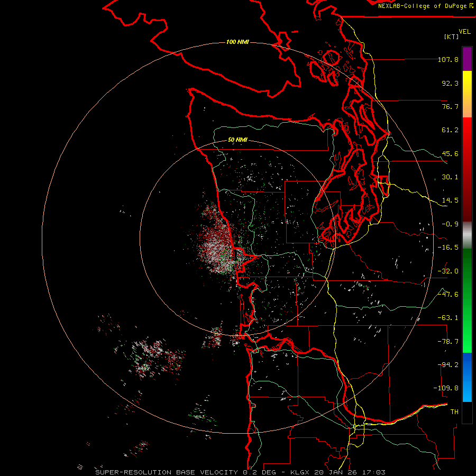The width and height of the screenshot is (476, 476).
Task: Click the yellow segment of the color bar
Action: click(467, 94)
